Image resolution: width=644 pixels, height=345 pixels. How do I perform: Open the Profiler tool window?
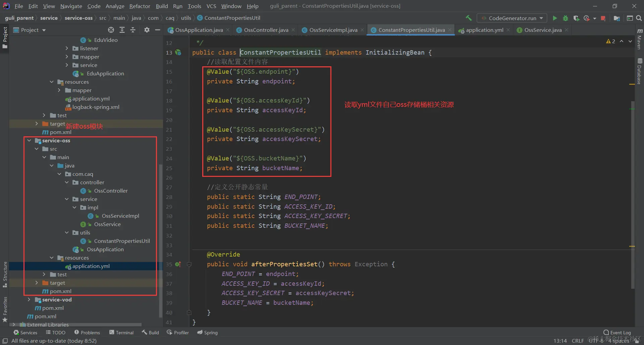(x=178, y=333)
